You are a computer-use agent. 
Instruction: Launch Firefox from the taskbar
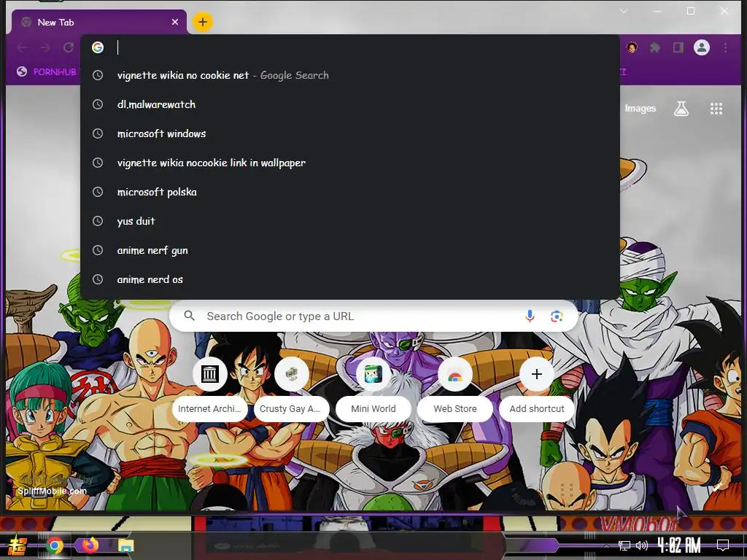pyautogui.click(x=90, y=545)
